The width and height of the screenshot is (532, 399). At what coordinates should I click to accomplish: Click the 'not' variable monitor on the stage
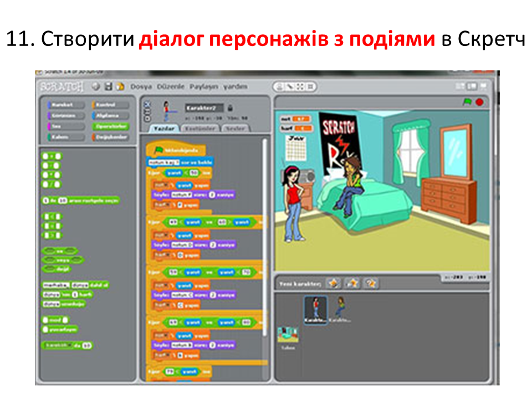point(295,119)
